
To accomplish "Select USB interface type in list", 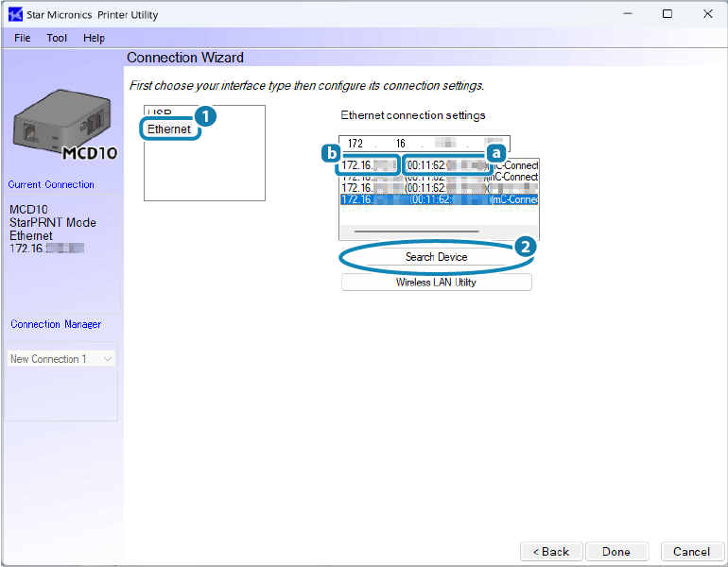I will pyautogui.click(x=159, y=112).
